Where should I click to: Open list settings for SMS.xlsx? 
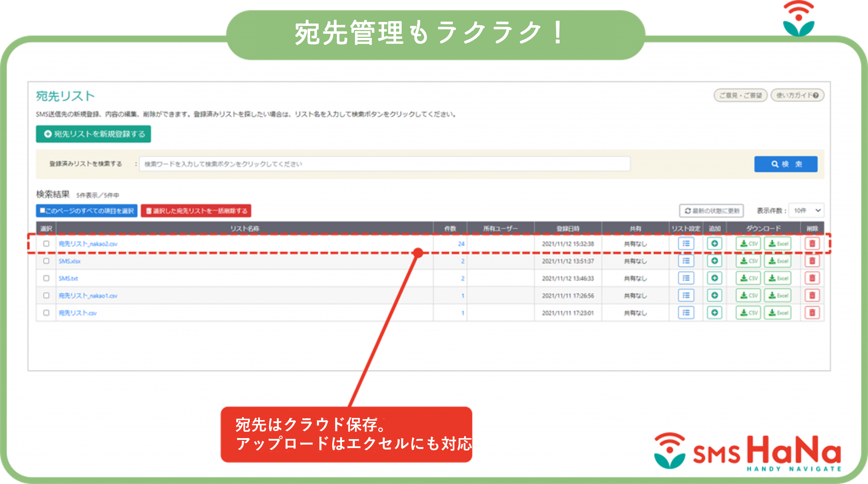[686, 261]
